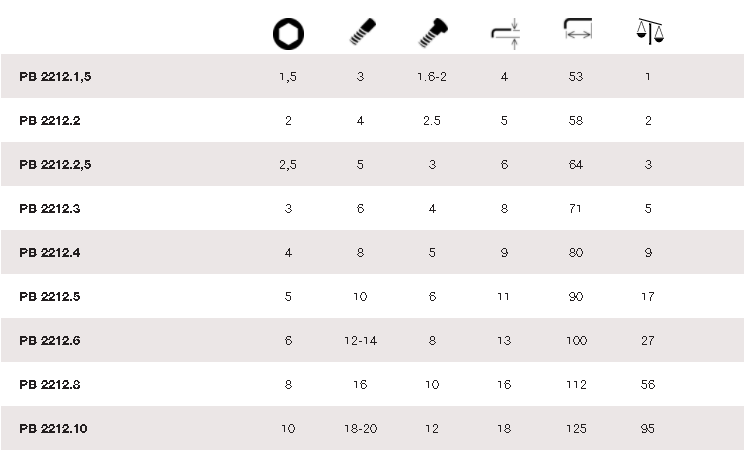744x451 pixels.
Task: Choose the PB 2212.3 row label
Action: click(x=49, y=209)
